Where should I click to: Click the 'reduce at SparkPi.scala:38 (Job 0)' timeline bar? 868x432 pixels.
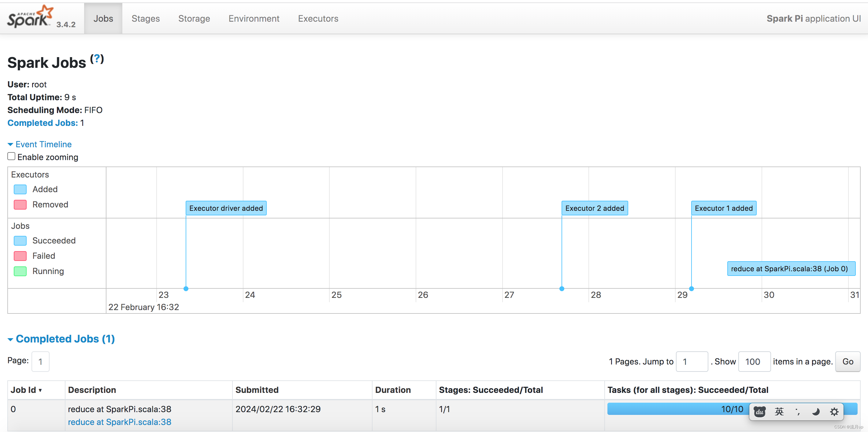click(x=791, y=269)
